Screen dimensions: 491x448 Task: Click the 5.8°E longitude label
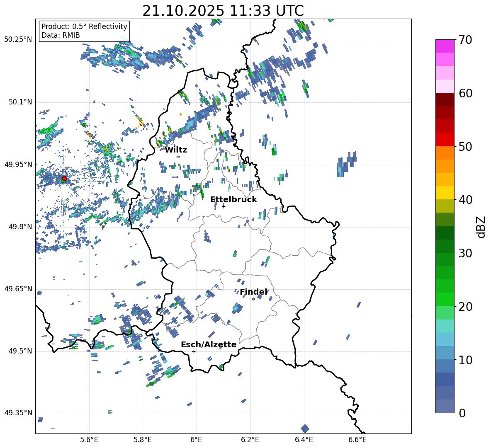point(143,440)
